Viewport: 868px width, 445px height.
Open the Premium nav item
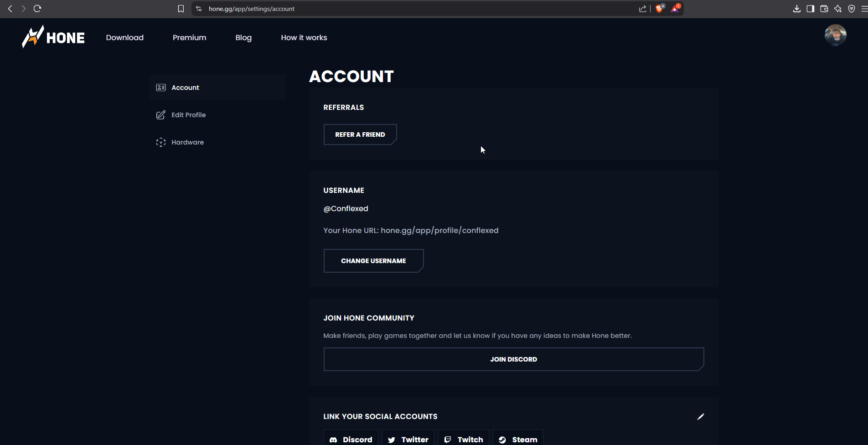(190, 37)
